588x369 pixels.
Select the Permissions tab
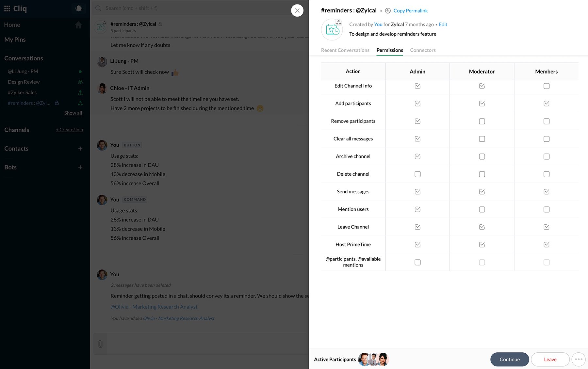[390, 50]
